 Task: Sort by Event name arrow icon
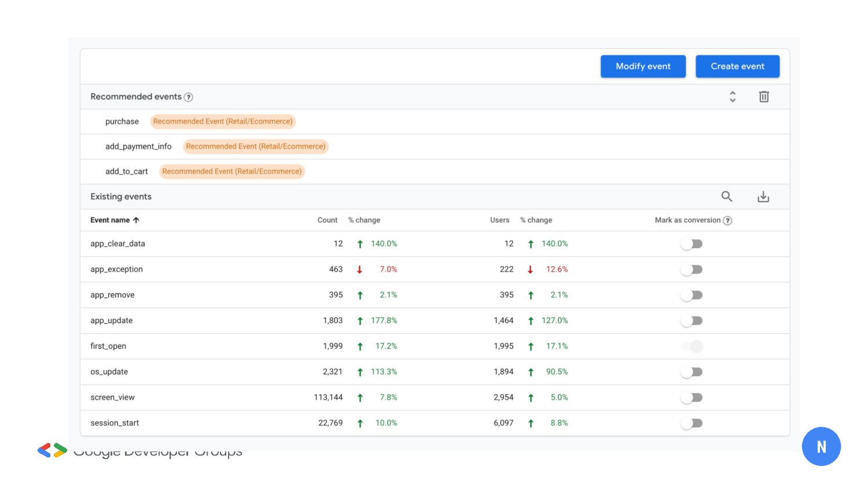click(x=136, y=220)
